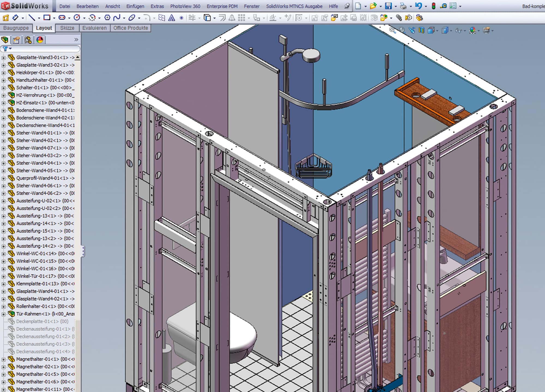Expand the HZ-Verrohrung<1> tree node
The height and width of the screenshot is (392, 545).
coord(4,95)
